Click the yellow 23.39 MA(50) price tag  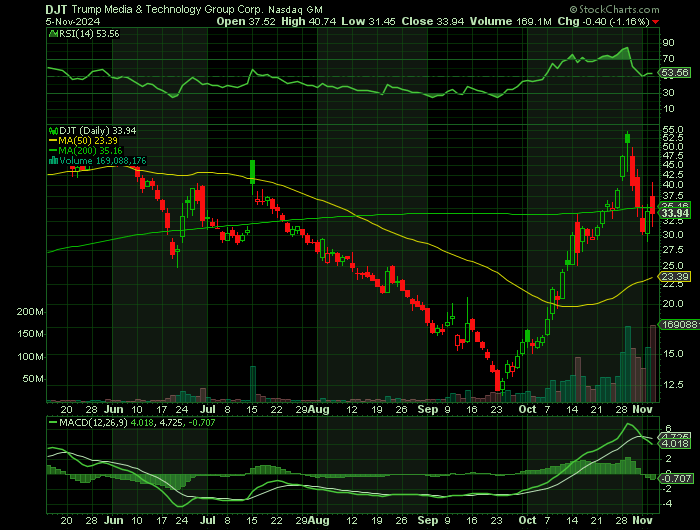(x=675, y=277)
